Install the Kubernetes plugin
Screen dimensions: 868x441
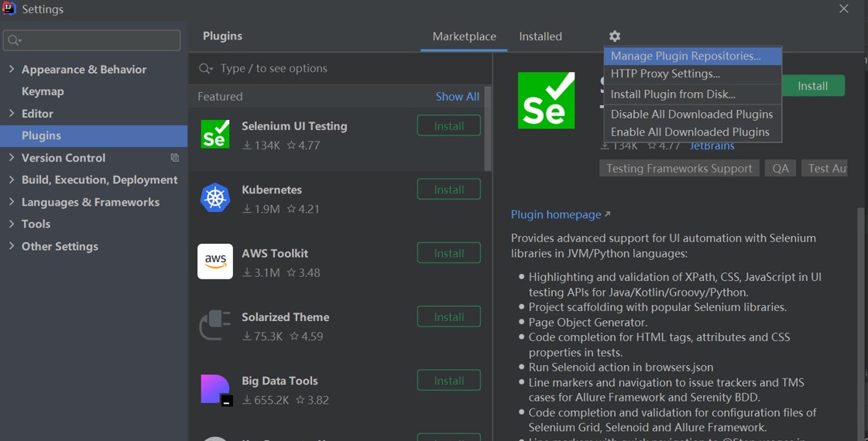[x=449, y=190]
